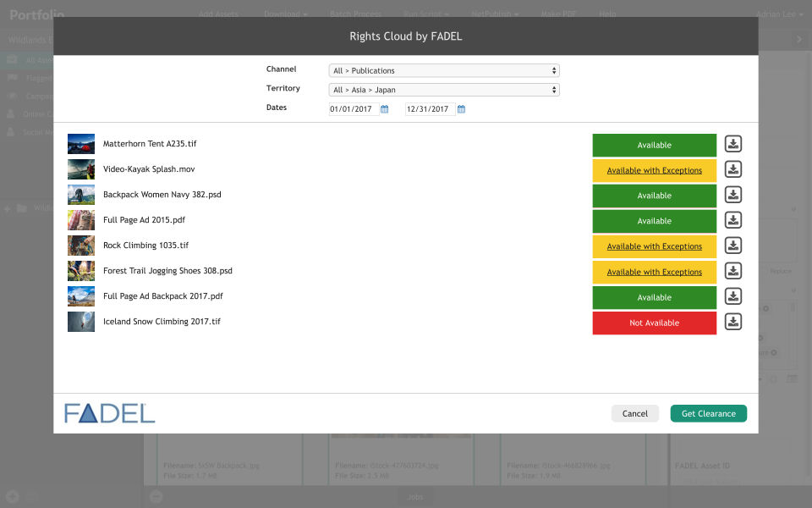Viewport: 812px width, 508px height.
Task: Select Forest Trail Jogging Shoes thumbnail
Action: (x=81, y=271)
